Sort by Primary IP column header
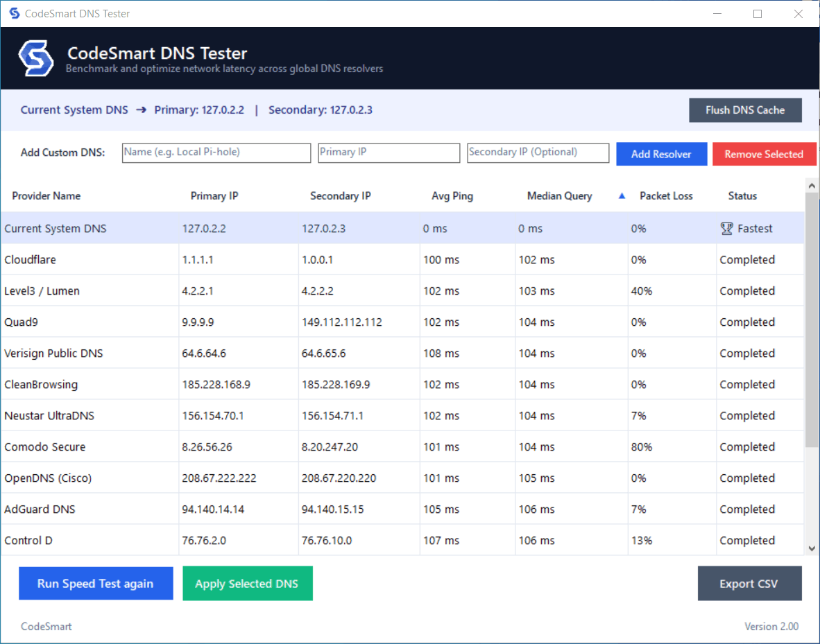Viewport: 820px width, 644px height. point(214,196)
